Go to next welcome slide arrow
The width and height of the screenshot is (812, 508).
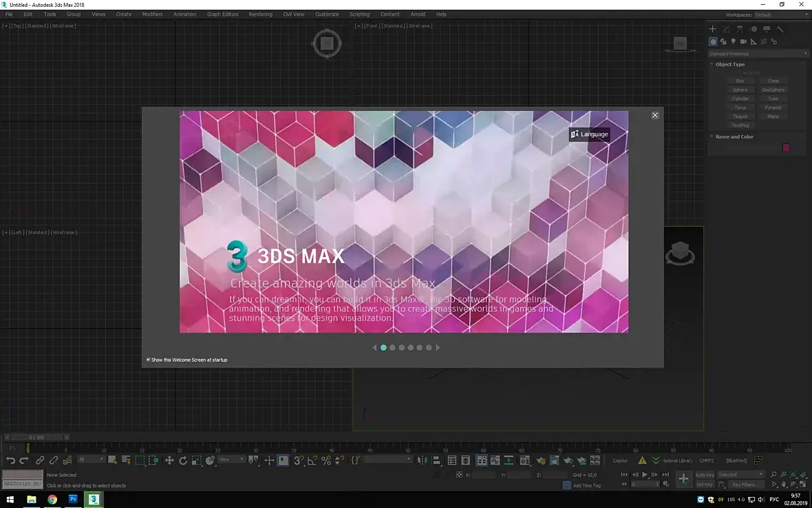click(x=438, y=348)
